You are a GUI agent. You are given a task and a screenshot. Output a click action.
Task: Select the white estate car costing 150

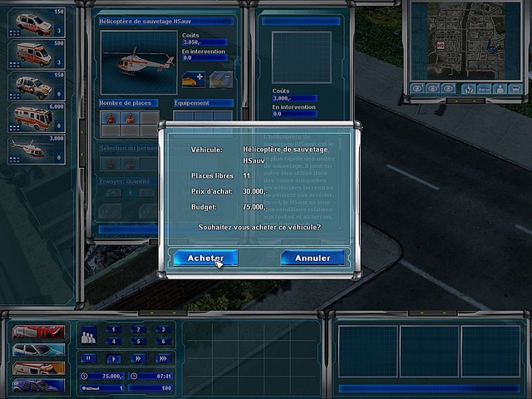(37, 22)
